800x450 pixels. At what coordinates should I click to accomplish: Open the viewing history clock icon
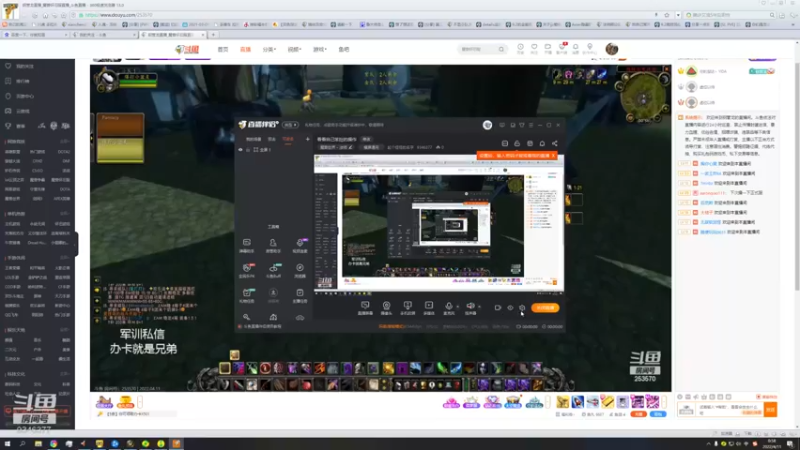(520, 47)
